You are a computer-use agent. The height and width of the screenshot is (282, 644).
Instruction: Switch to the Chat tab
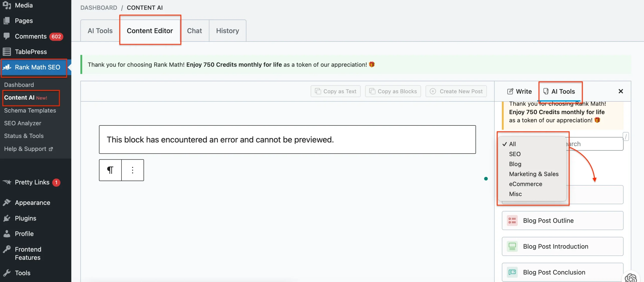click(x=194, y=30)
